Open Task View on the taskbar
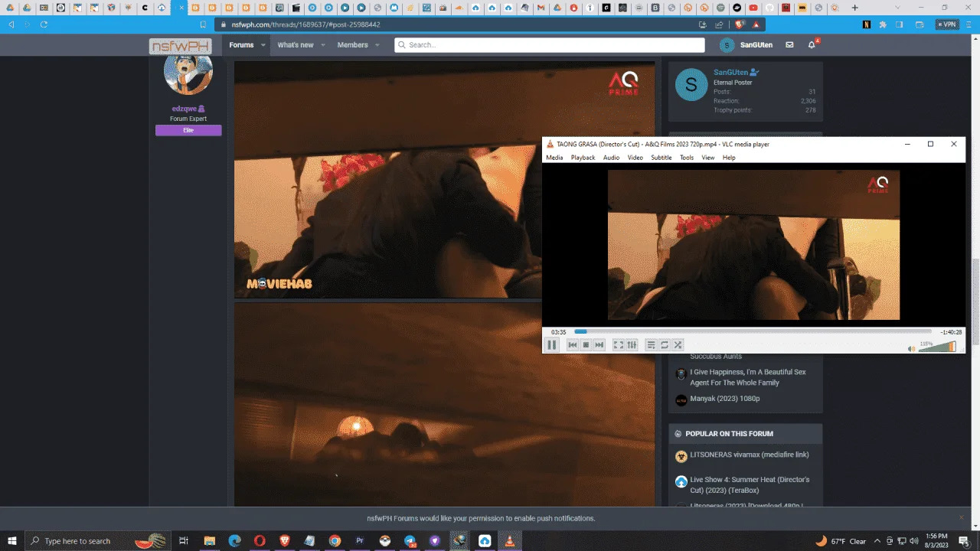980x551 pixels. coord(184,541)
